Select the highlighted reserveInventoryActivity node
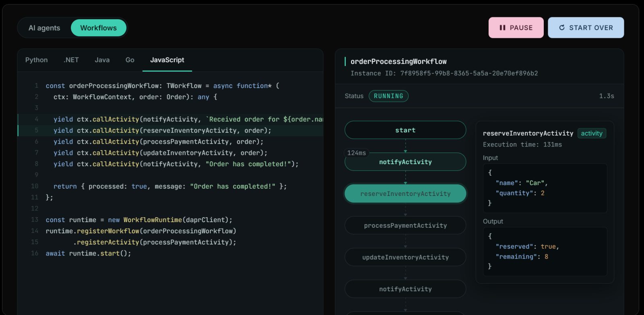The width and height of the screenshot is (644, 315). (405, 194)
